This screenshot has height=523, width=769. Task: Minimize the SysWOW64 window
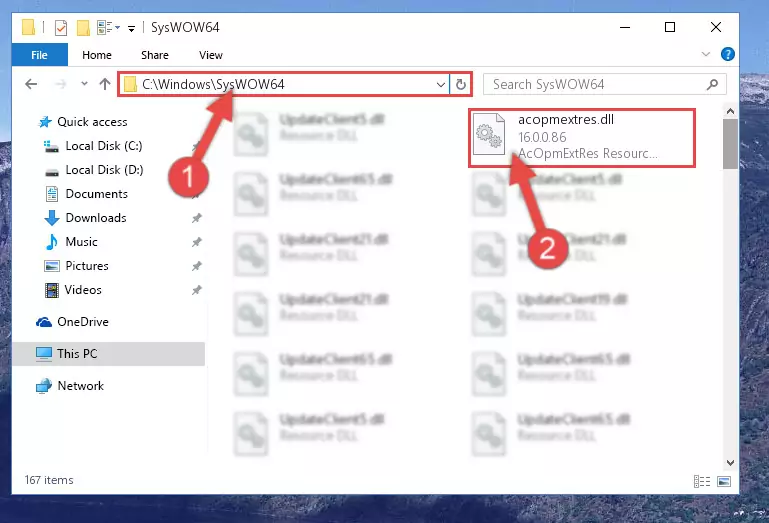point(625,27)
